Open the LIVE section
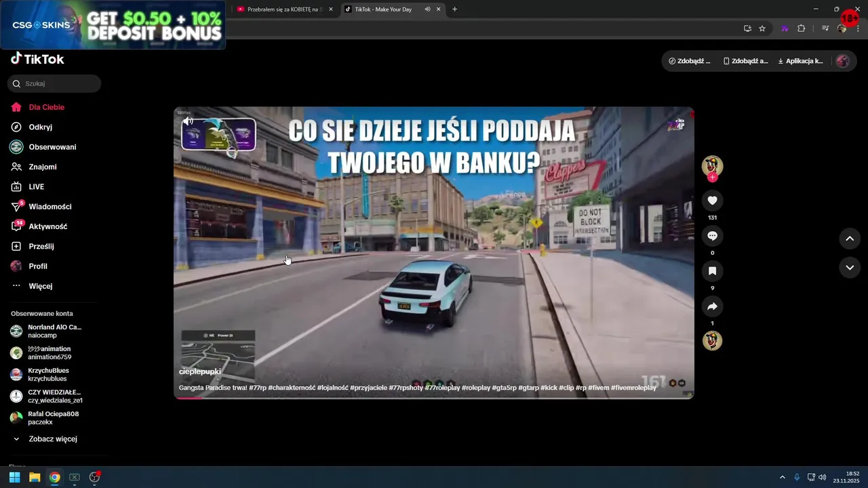This screenshot has height=488, width=868. click(37, 186)
